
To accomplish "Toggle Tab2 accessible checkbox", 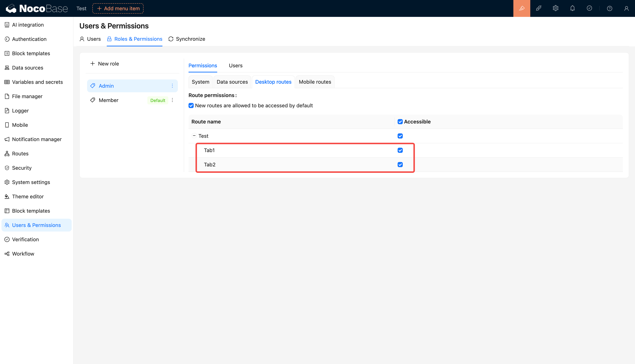I will 400,165.
